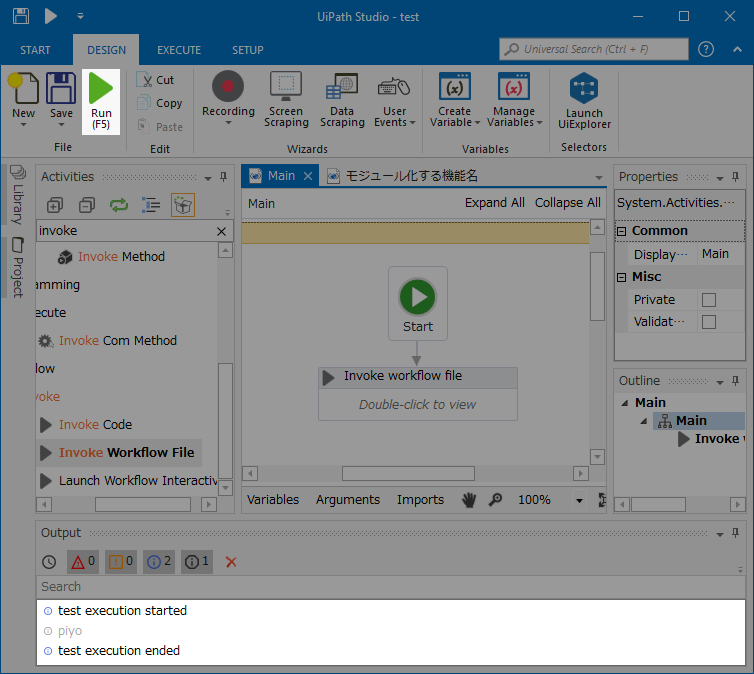754x674 pixels.
Task: Open the Data Scraping wizard
Action: click(x=342, y=100)
